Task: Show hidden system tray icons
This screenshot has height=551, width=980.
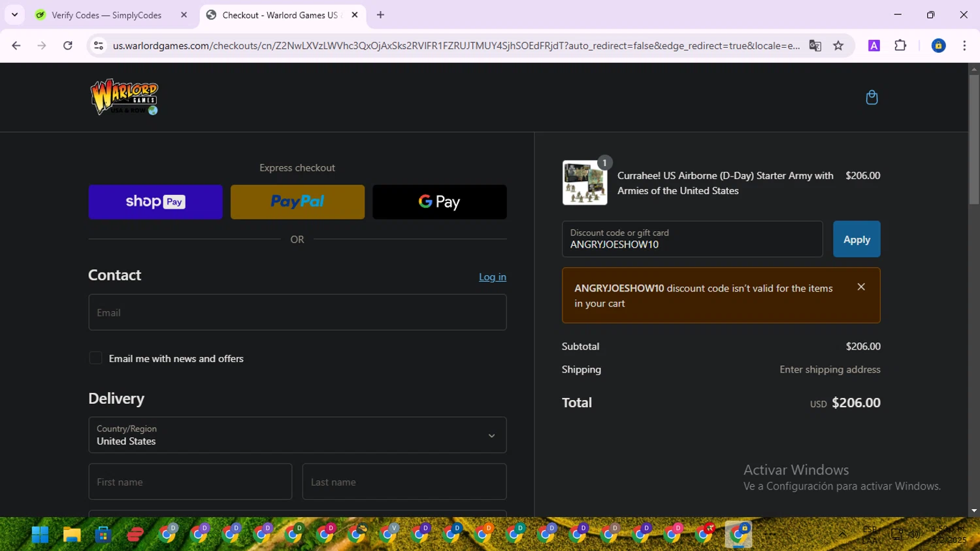Action: 843,535
